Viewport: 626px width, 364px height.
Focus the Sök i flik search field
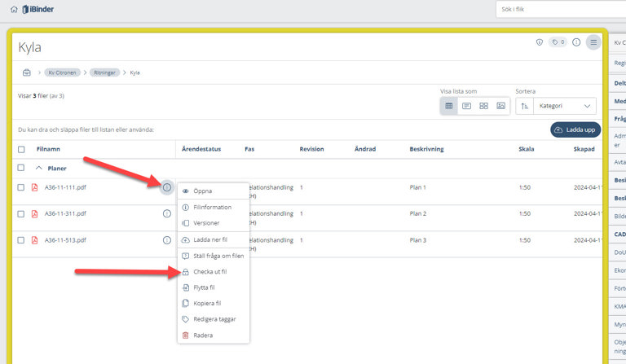561,9
